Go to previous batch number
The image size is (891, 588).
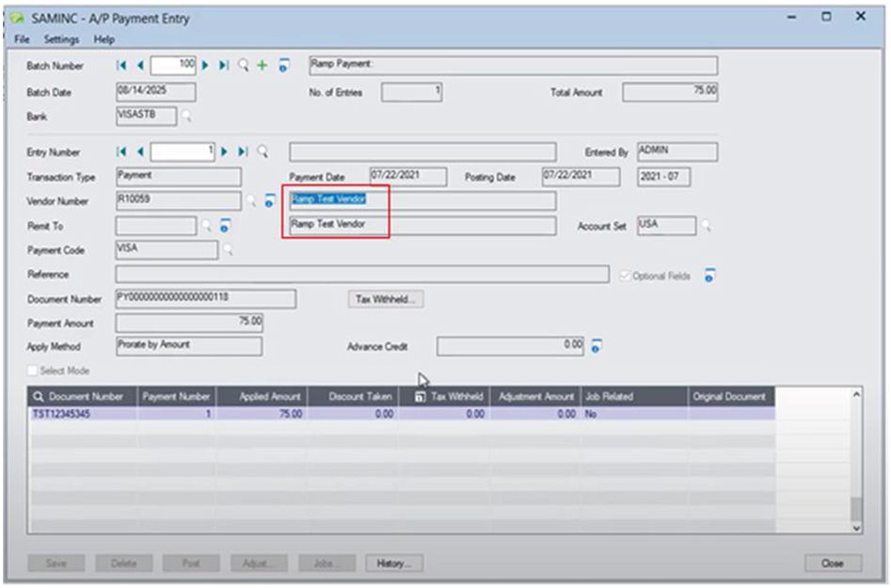(140, 65)
